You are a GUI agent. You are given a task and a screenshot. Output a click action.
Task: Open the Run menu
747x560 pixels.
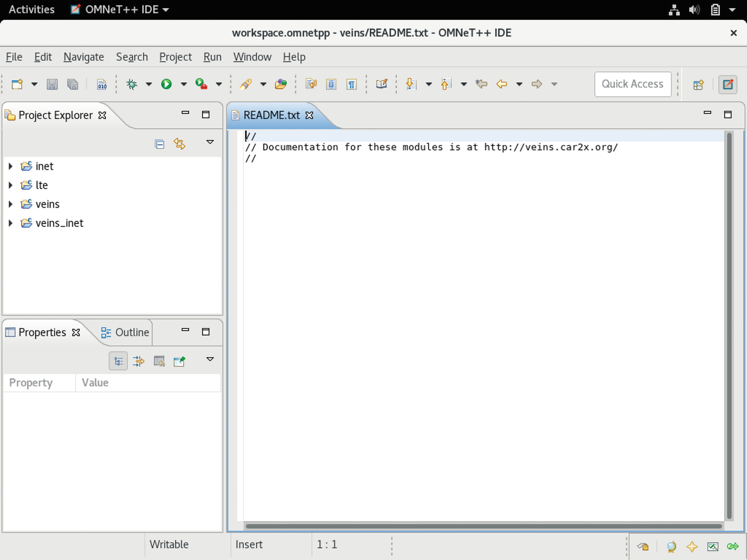212,57
